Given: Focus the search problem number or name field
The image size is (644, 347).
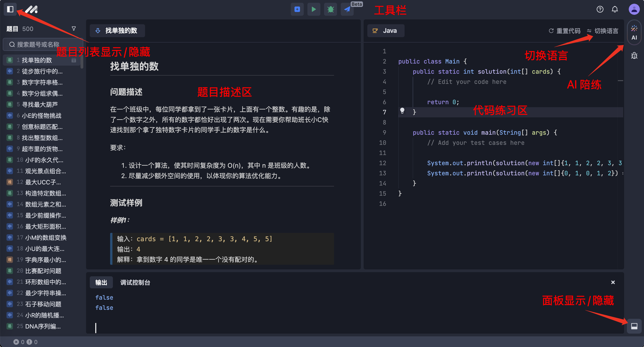Looking at the screenshot, I should pos(43,44).
